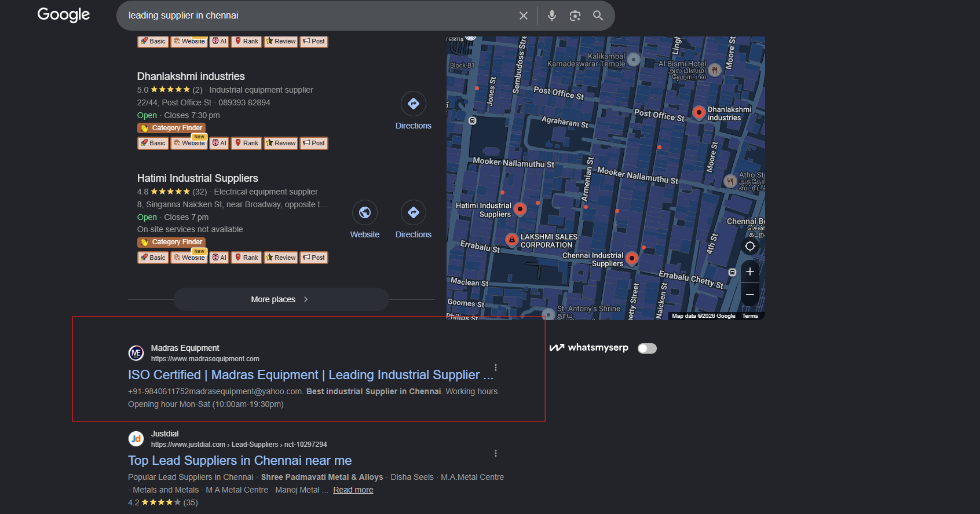
Task: Click the magnifying glass search icon
Action: pos(598,16)
